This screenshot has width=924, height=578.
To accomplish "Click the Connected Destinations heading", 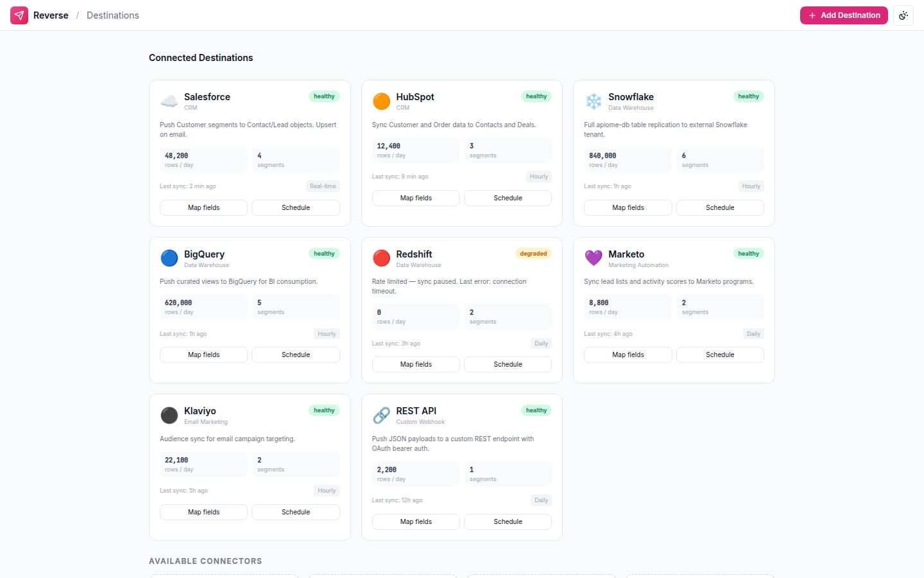I will [x=201, y=58].
